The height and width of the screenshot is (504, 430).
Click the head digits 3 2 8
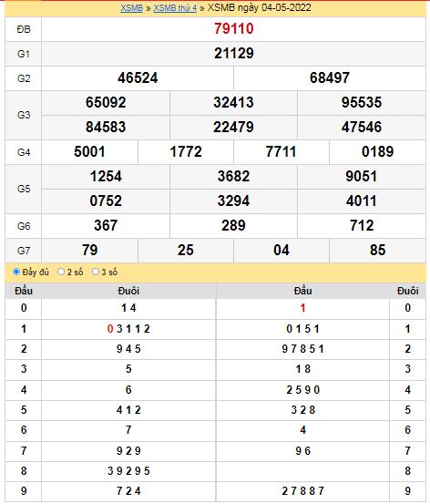[302, 410]
